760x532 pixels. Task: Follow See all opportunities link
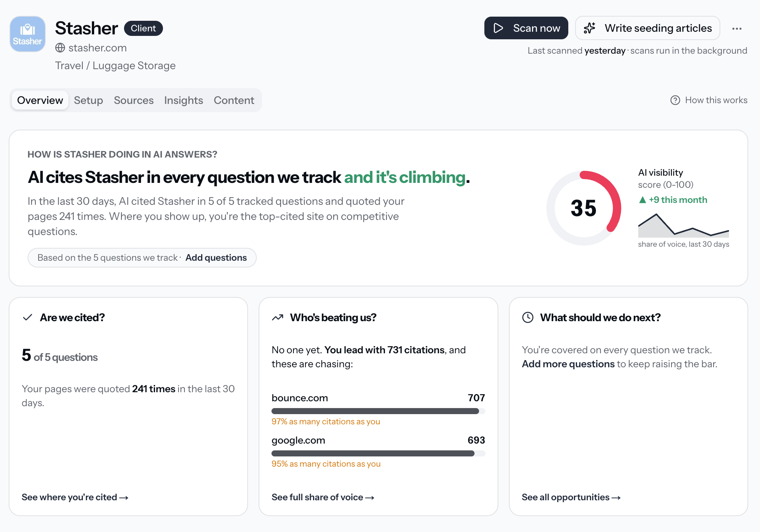[x=571, y=497]
